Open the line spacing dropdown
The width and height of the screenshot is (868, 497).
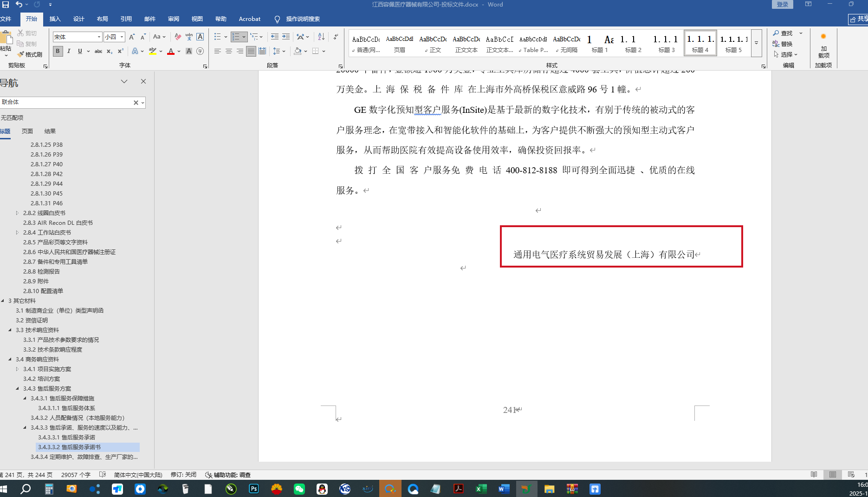279,51
